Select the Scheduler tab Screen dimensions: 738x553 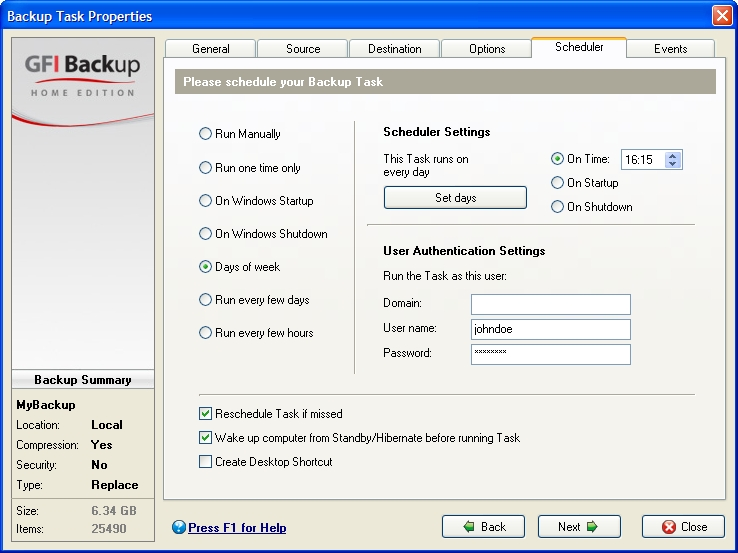click(579, 47)
